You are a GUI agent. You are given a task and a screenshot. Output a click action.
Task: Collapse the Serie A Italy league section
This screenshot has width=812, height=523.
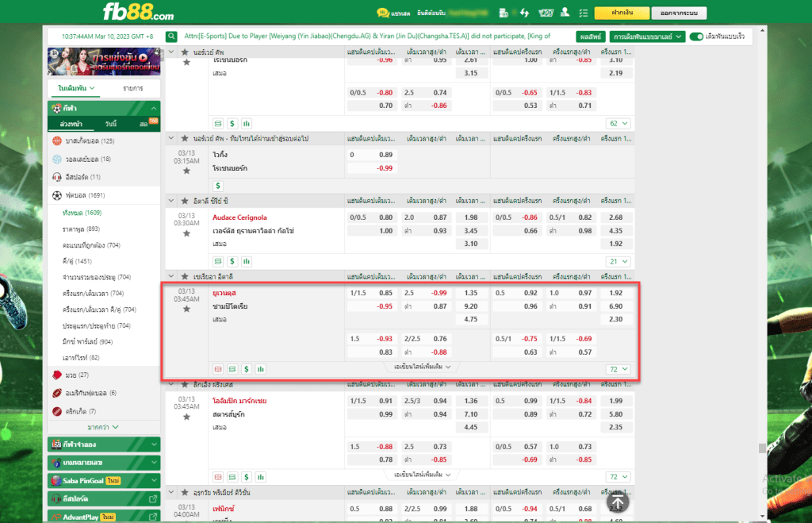coord(173,276)
